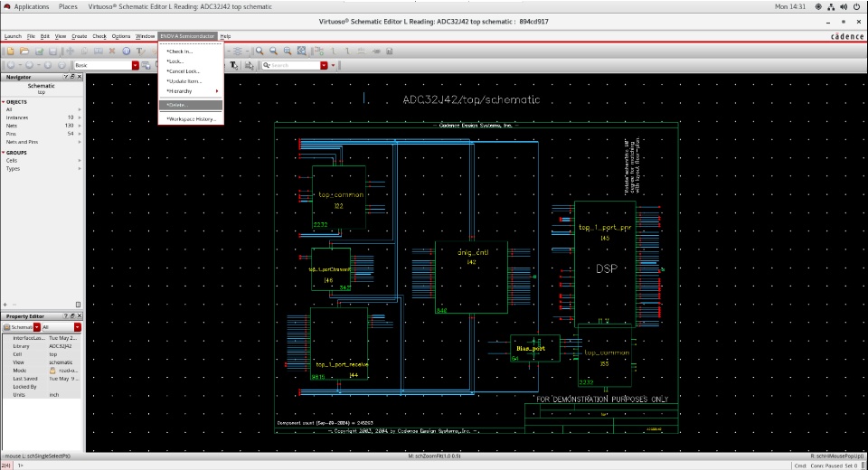Click the Property Editor help question icon
The height and width of the screenshot is (470, 868).
[x=66, y=316]
